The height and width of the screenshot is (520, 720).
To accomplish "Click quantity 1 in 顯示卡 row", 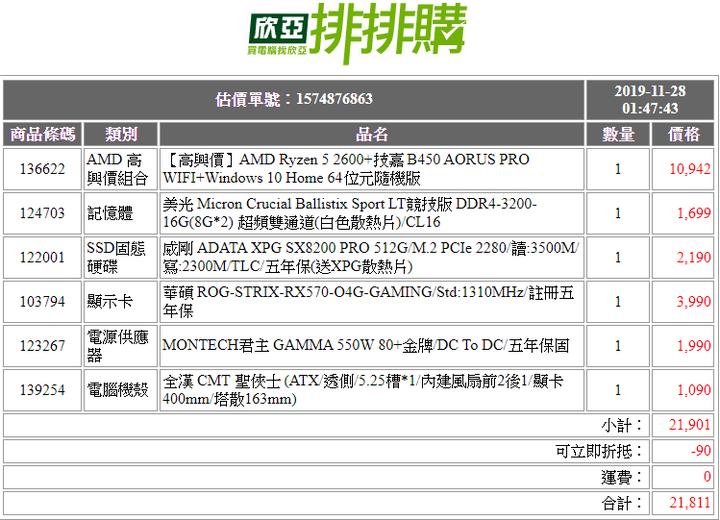I will [x=618, y=301].
